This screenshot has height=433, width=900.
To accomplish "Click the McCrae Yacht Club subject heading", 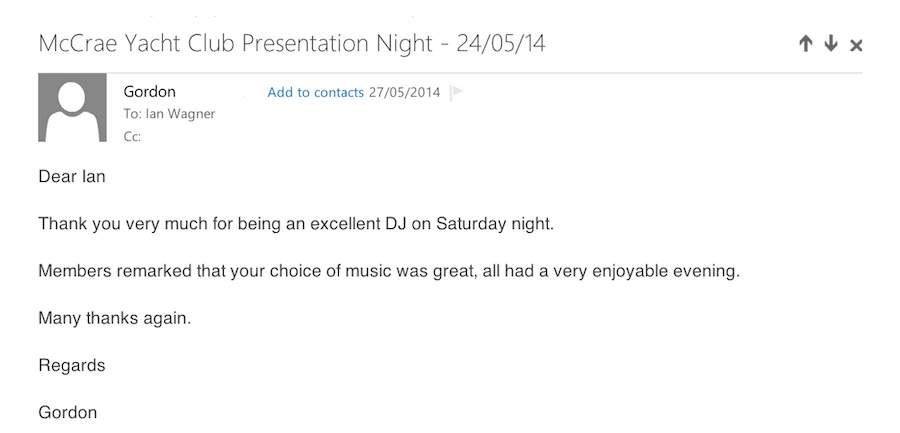I will point(292,44).
